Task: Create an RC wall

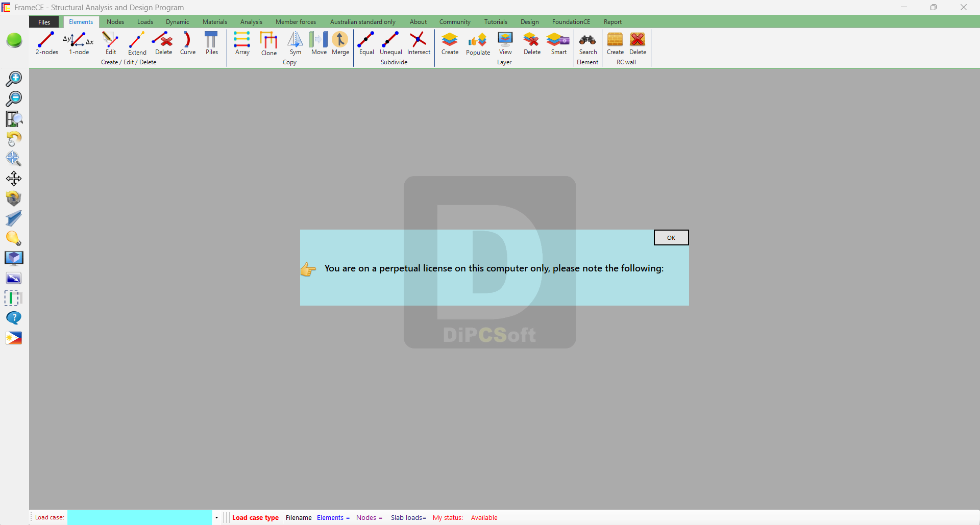Action: pyautogui.click(x=615, y=43)
